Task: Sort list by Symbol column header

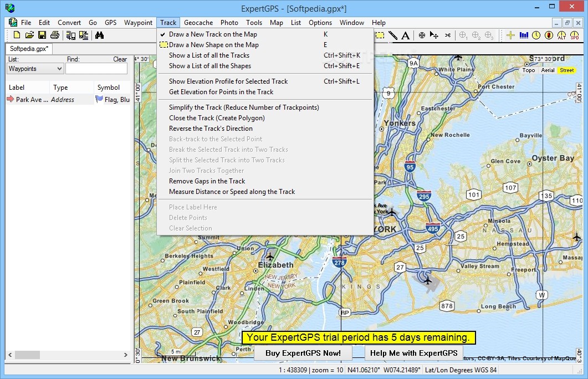Action: (x=112, y=88)
